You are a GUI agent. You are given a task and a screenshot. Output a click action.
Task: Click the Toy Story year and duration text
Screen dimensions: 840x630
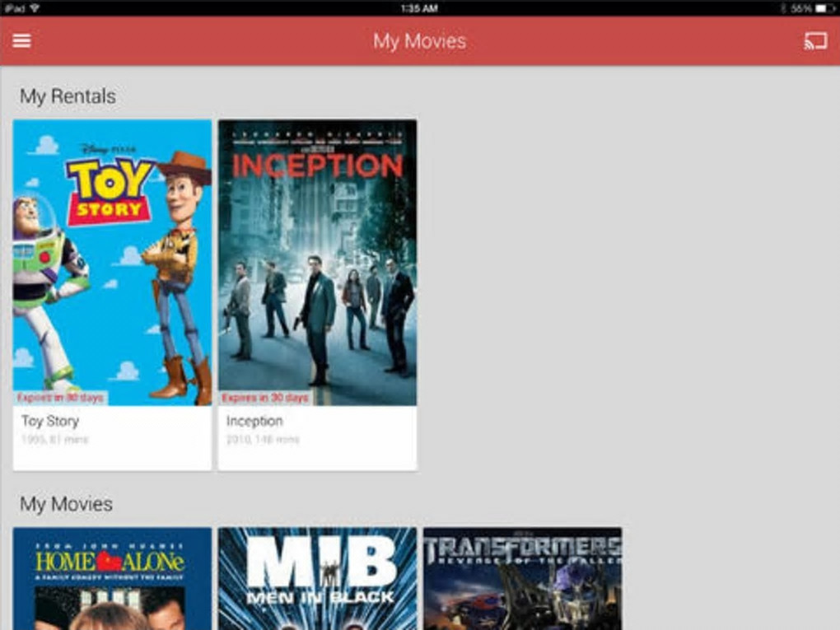[54, 440]
